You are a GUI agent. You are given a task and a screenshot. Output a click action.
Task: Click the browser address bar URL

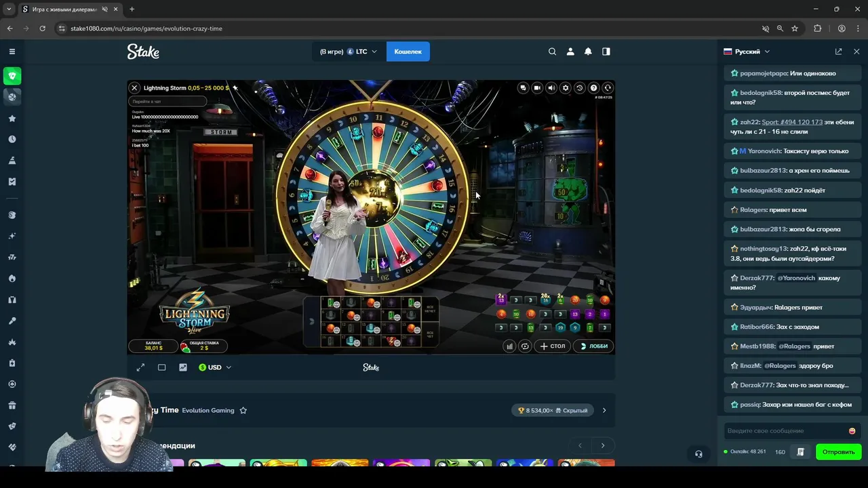click(146, 28)
